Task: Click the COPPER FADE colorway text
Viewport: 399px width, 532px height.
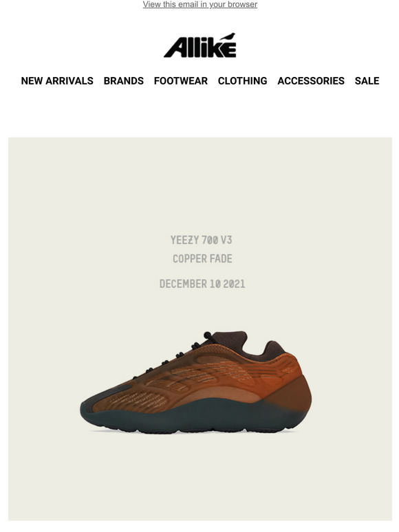Action: [202, 259]
